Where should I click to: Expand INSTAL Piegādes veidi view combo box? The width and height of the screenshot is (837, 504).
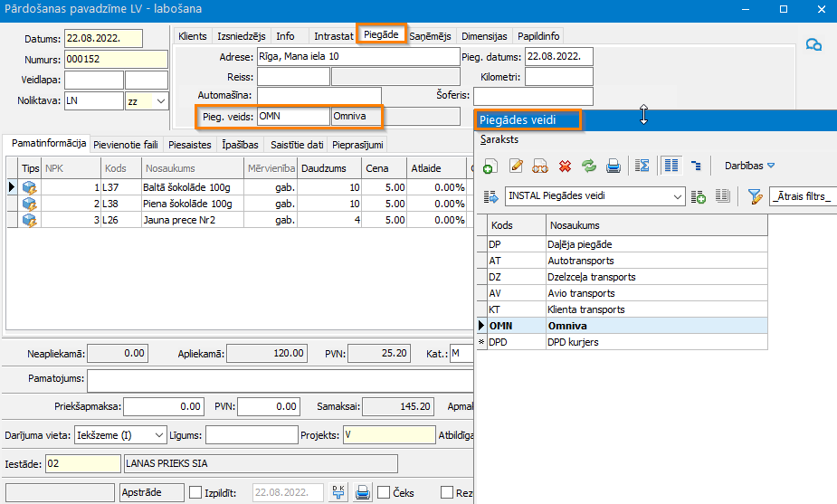tap(677, 196)
